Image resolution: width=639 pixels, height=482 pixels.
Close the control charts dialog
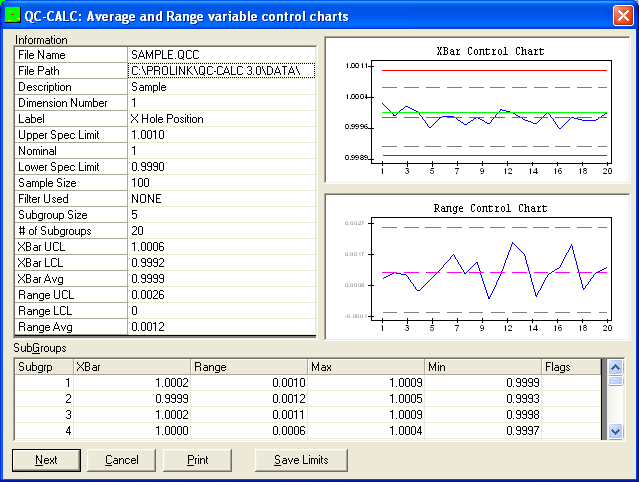pyautogui.click(x=623, y=16)
